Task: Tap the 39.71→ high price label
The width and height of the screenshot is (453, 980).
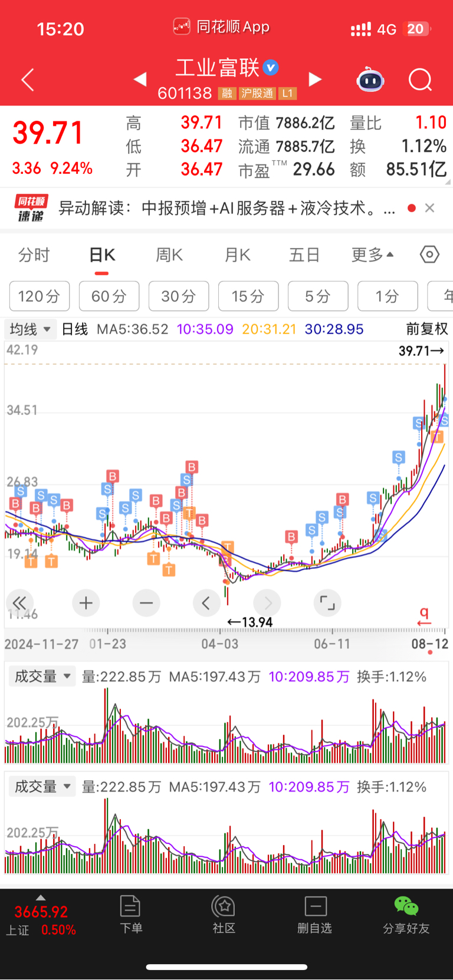Action: coord(421,351)
